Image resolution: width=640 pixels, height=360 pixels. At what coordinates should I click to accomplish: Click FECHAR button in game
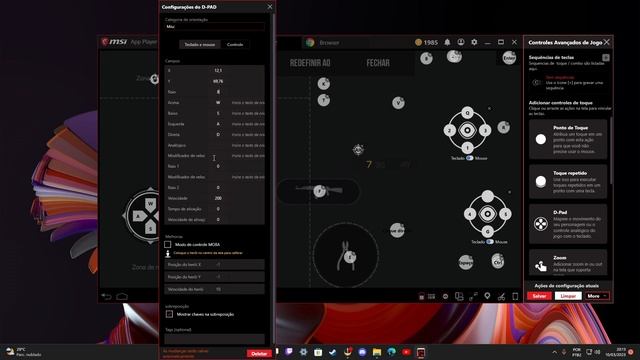pos(378,63)
